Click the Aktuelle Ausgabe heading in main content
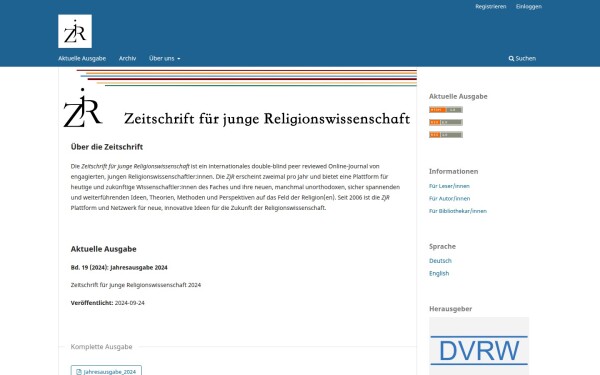Screen dimensions: 600x375 pos(103,249)
